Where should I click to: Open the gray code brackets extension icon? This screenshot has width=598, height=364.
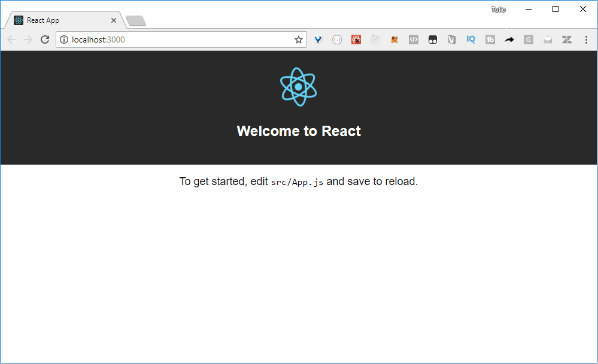[414, 40]
